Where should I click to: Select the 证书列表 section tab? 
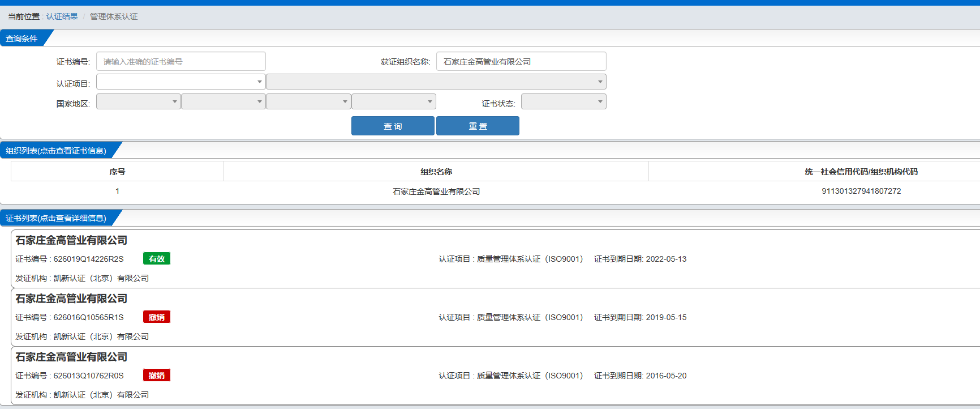[57, 218]
